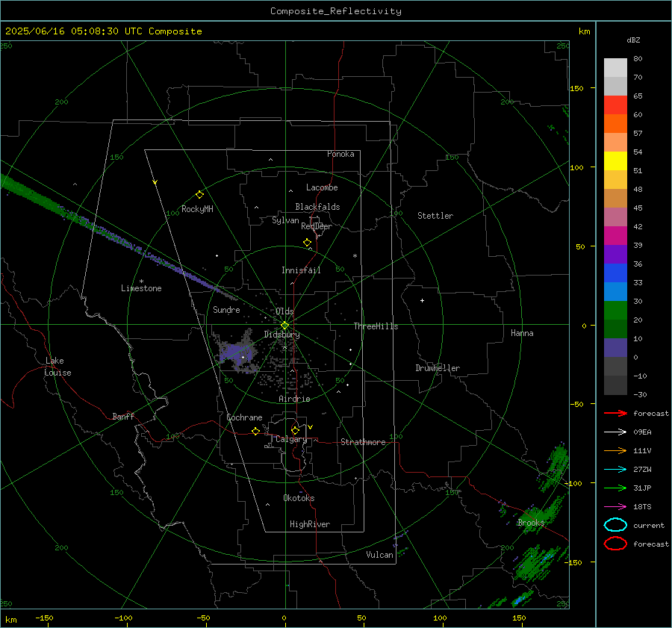The image size is (672, 628).
Task: Click the diamond marker above Calgary label
Action: tap(295, 430)
